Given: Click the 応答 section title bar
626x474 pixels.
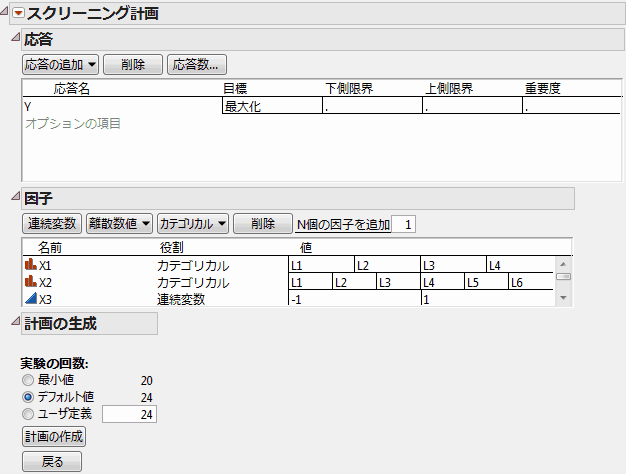Looking at the screenshot, I should click(323, 39).
